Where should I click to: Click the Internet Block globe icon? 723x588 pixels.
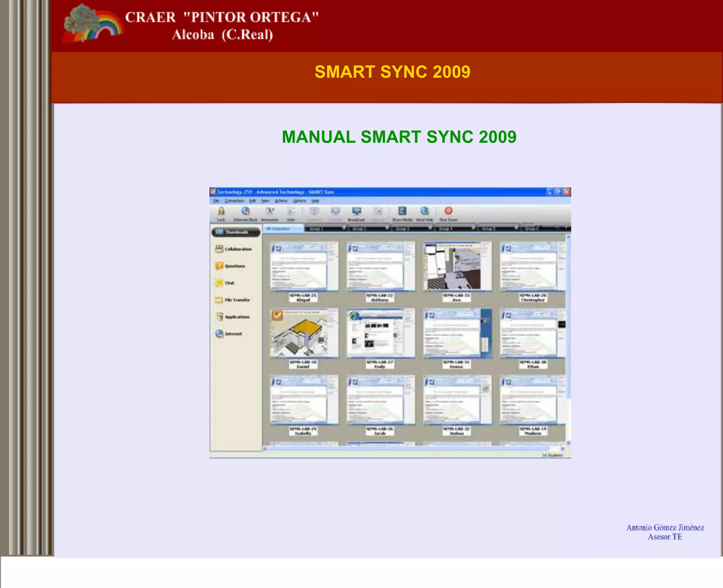[245, 211]
